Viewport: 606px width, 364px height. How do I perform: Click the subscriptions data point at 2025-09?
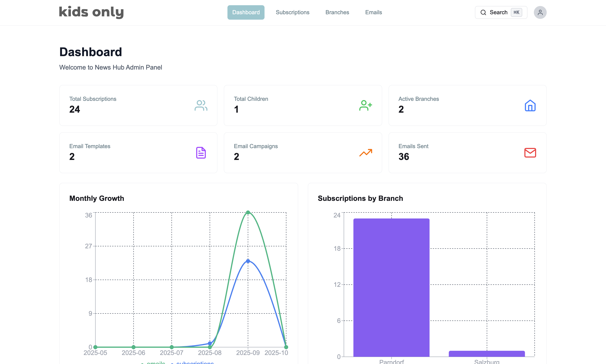[x=248, y=261]
